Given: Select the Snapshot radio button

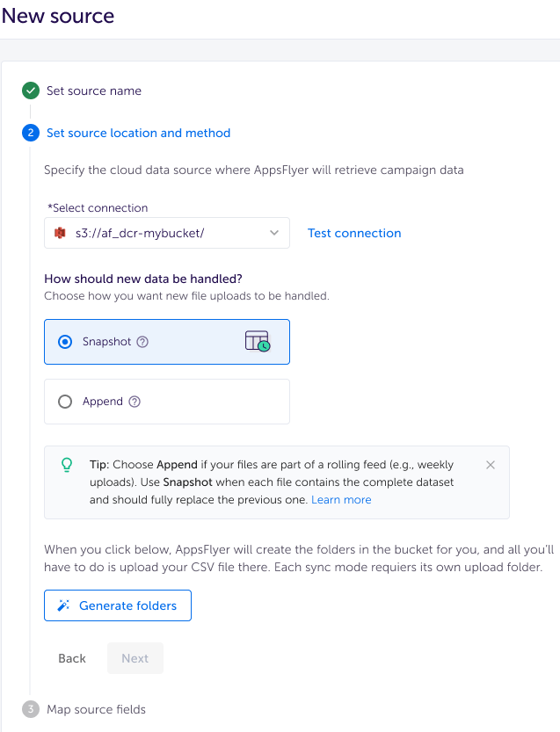Looking at the screenshot, I should 64,342.
